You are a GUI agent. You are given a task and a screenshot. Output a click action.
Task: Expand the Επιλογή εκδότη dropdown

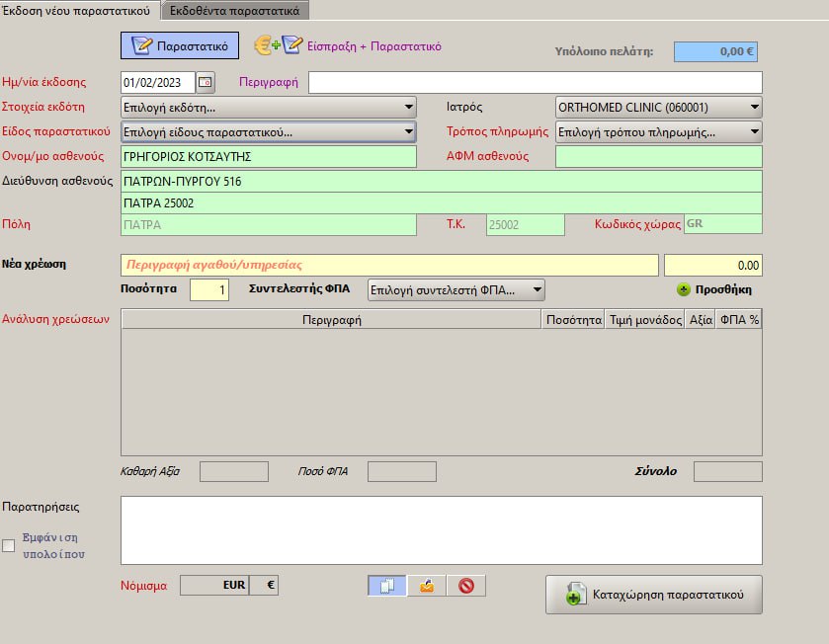click(268, 107)
